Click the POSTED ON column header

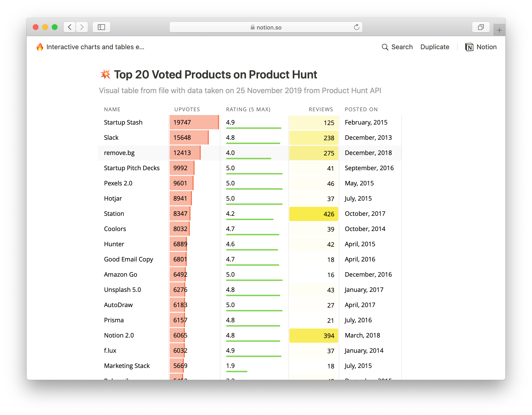point(361,110)
